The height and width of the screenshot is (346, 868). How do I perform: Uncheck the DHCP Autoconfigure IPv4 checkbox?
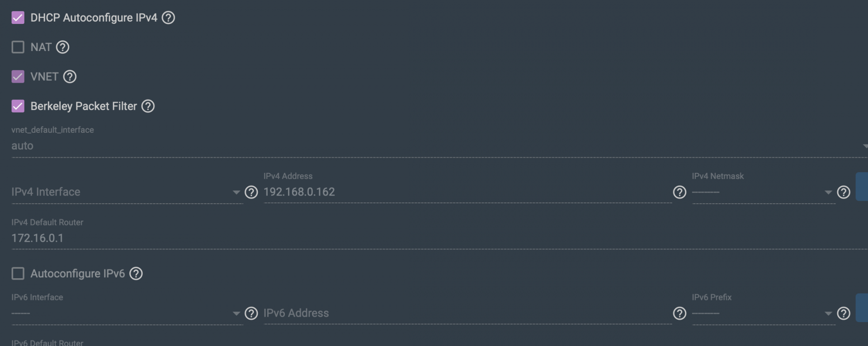coord(18,18)
